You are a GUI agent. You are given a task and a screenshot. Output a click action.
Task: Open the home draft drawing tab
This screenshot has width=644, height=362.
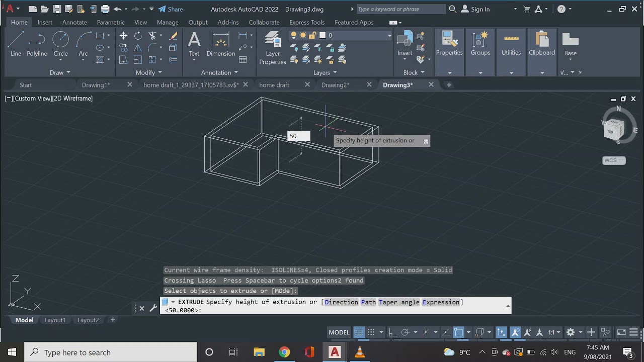point(274,85)
